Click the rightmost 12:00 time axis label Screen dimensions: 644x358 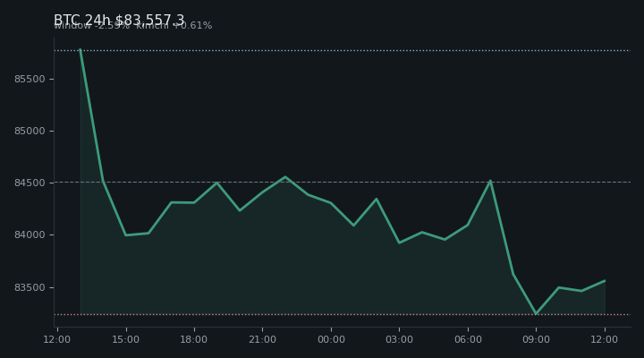(604, 339)
